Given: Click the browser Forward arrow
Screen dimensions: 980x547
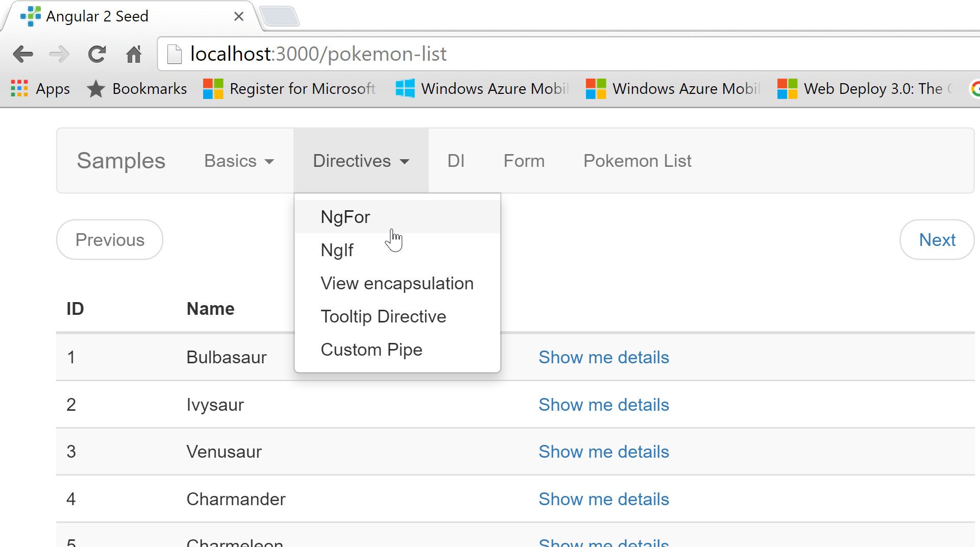Looking at the screenshot, I should 59,54.
